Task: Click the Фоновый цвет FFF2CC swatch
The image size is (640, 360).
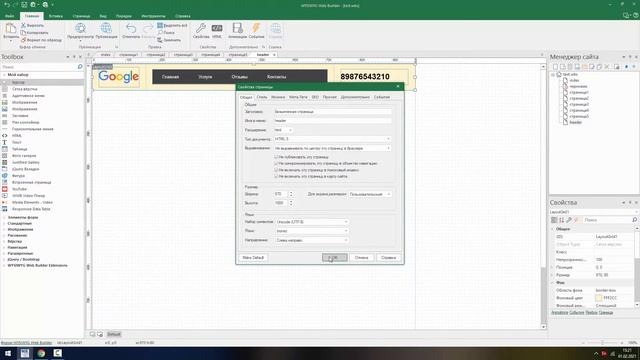Action: click(x=598, y=298)
